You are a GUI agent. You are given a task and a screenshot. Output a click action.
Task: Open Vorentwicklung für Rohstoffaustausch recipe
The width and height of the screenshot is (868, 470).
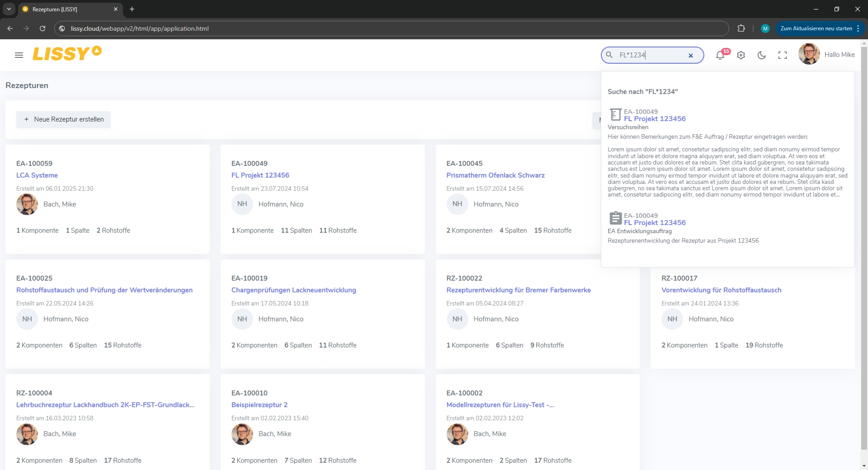pos(722,290)
